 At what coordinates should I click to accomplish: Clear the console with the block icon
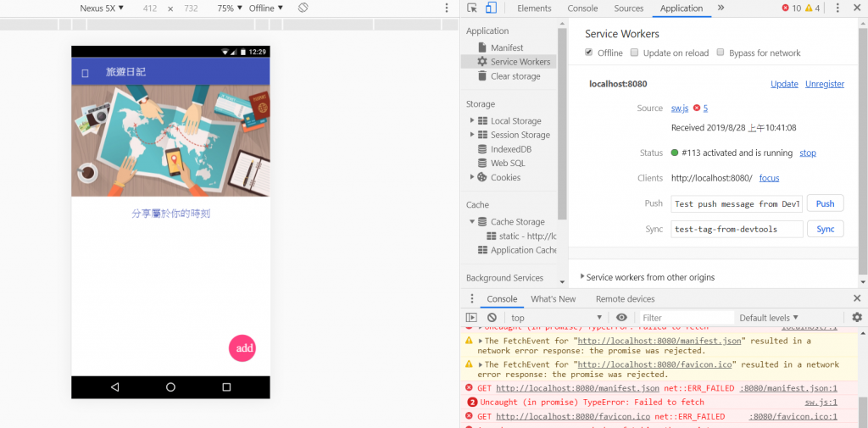492,317
